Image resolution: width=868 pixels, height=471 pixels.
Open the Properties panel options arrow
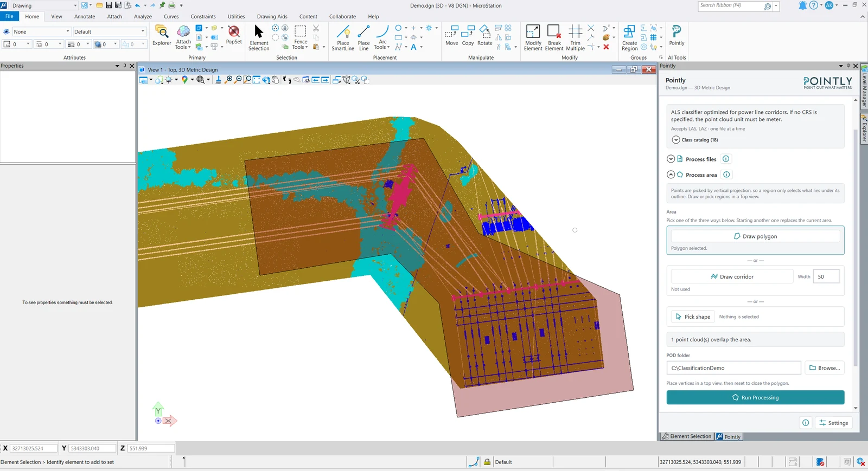tap(117, 66)
